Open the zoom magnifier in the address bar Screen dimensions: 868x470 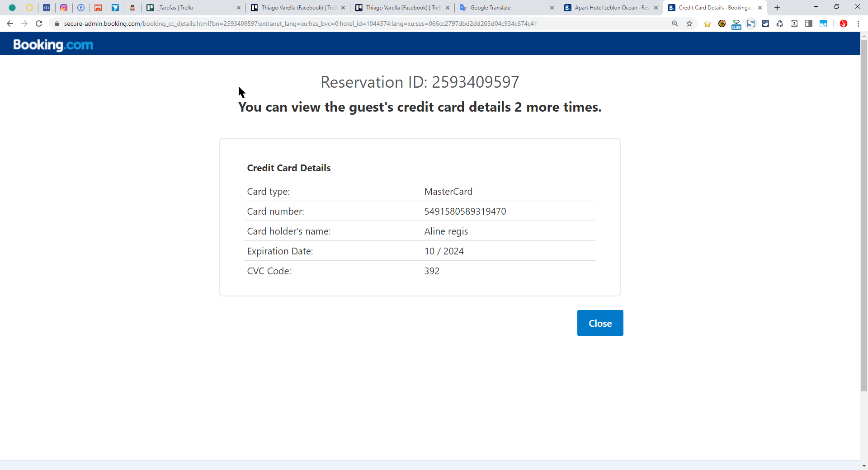(675, 23)
